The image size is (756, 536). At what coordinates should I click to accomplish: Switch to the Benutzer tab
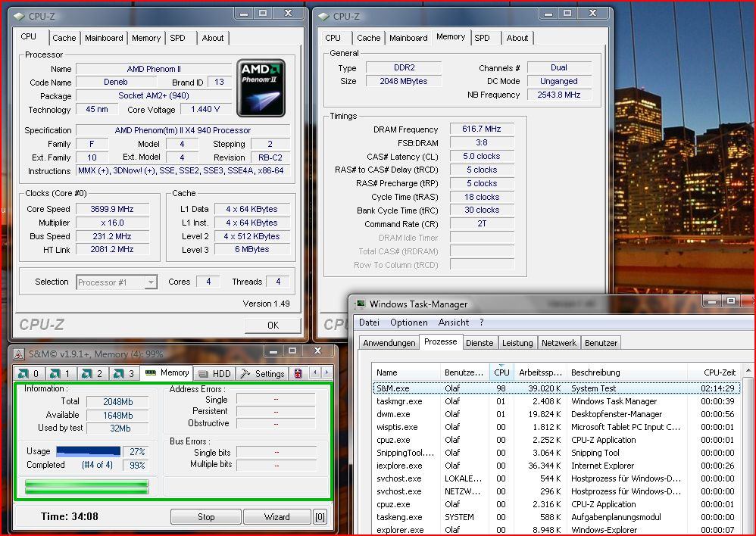601,343
